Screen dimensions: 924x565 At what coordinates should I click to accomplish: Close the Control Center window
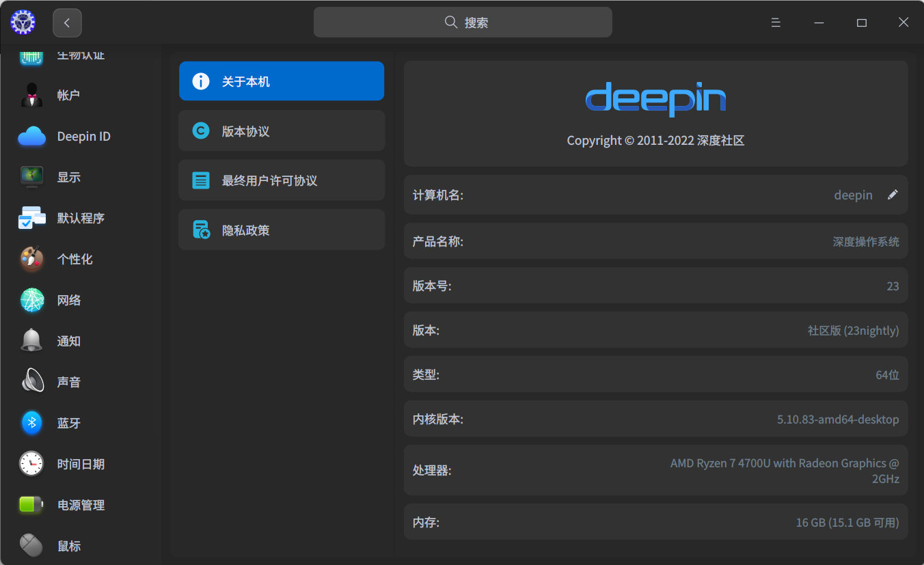click(x=903, y=23)
